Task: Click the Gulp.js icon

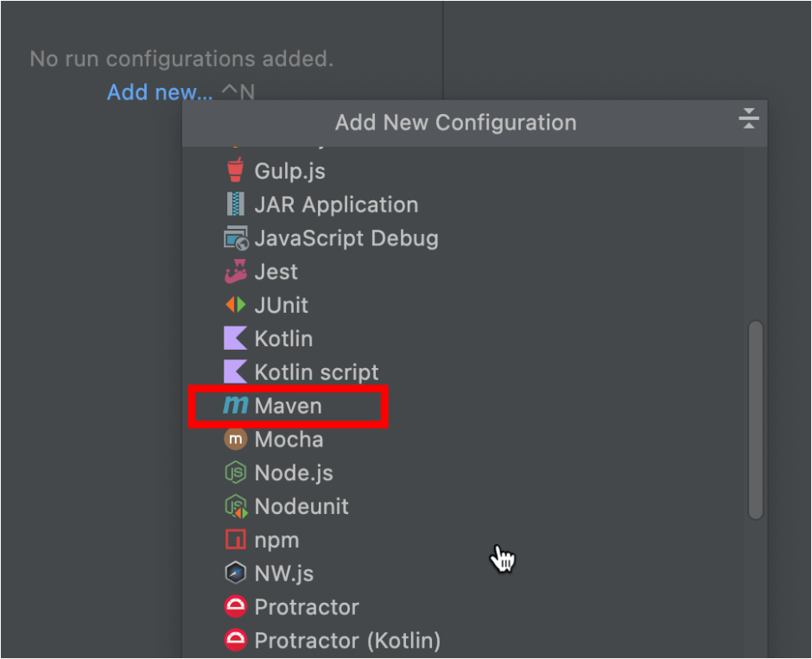Action: tap(234, 170)
